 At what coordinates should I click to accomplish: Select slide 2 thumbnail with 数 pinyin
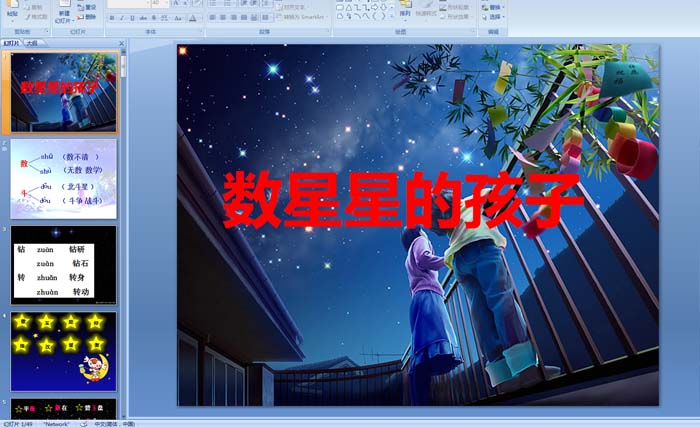(x=64, y=179)
